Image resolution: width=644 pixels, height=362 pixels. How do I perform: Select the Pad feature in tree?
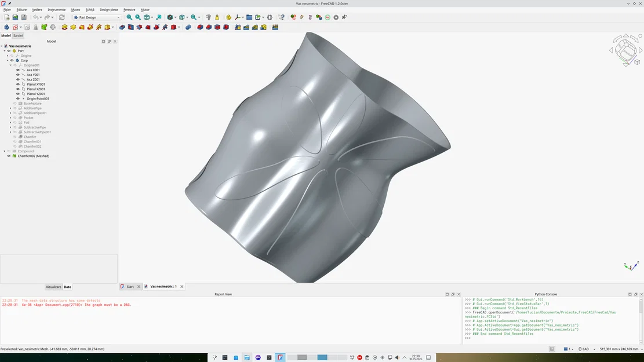coord(26,123)
